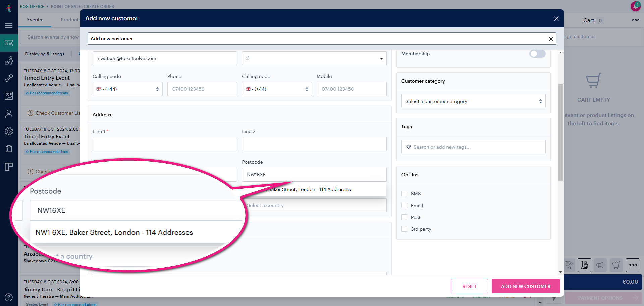Focus the Phone number input
This screenshot has width=644, height=306.
[202, 89]
